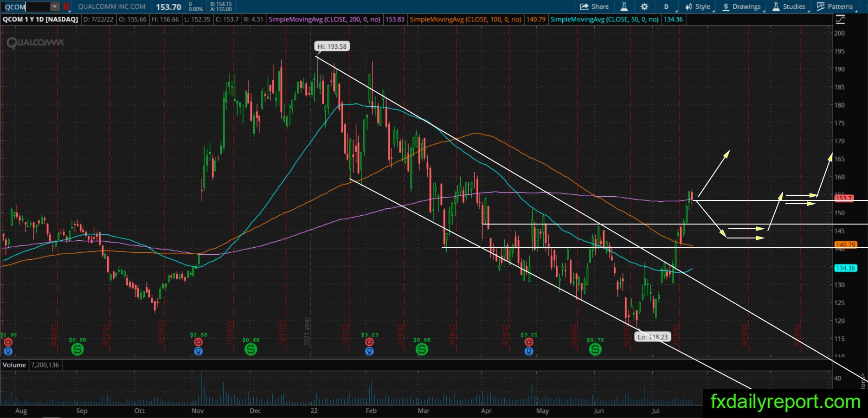Open the Drawings menu
This screenshot has height=418, width=868.
[742, 6]
